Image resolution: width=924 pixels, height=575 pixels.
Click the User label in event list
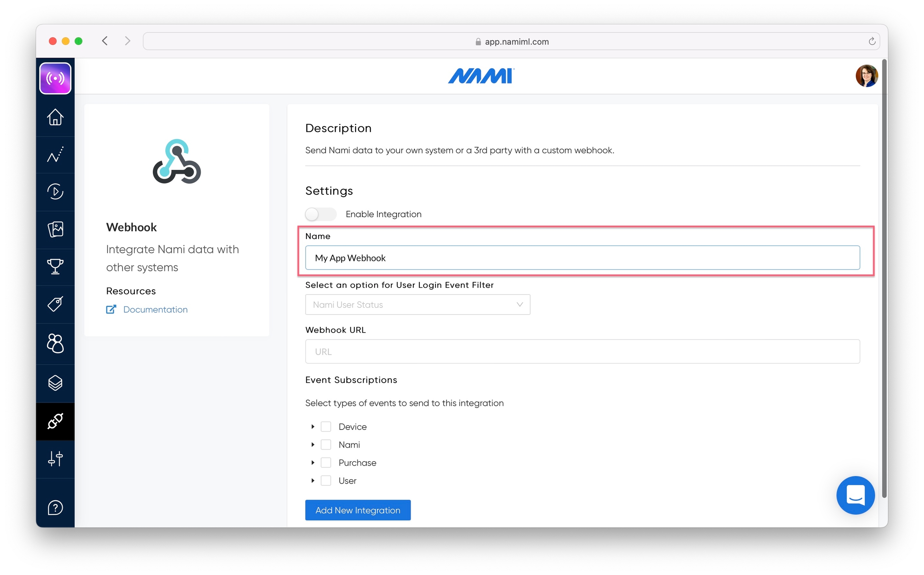347,481
